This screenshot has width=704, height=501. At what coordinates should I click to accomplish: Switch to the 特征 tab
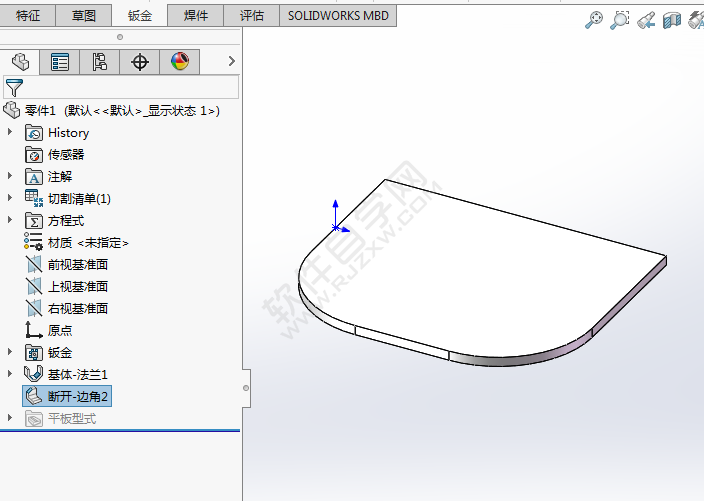(x=28, y=16)
